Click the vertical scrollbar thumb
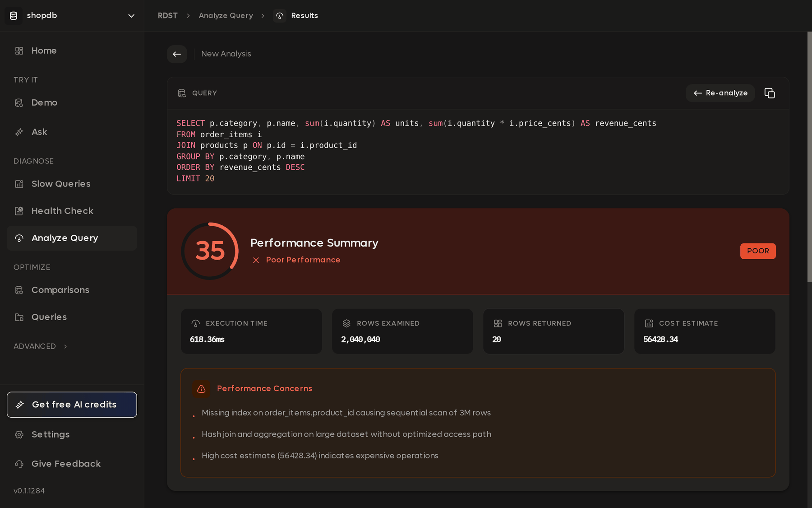Image resolution: width=812 pixels, height=508 pixels. pos(809,157)
